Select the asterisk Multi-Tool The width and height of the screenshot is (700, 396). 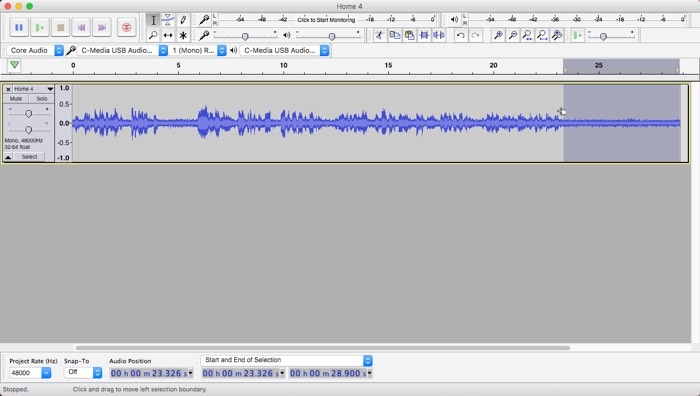click(183, 35)
